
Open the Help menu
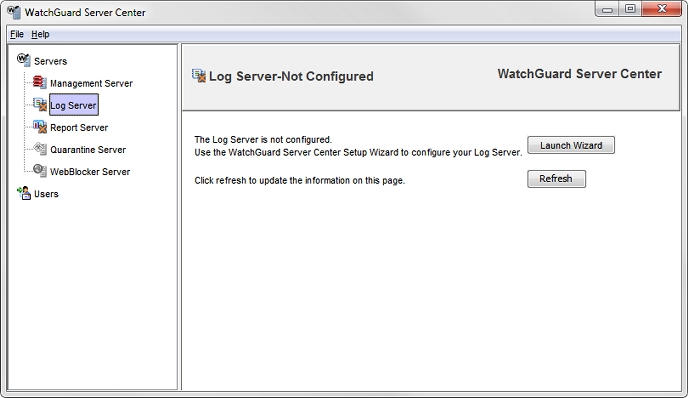pyautogui.click(x=40, y=34)
